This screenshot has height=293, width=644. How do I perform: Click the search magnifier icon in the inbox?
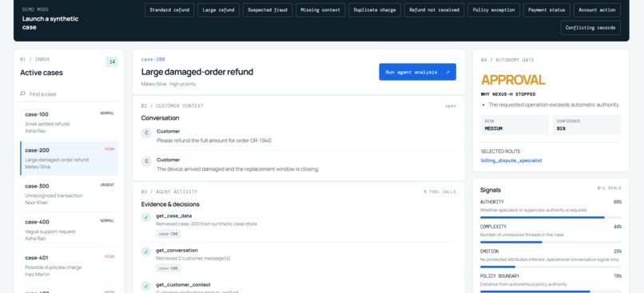point(23,93)
